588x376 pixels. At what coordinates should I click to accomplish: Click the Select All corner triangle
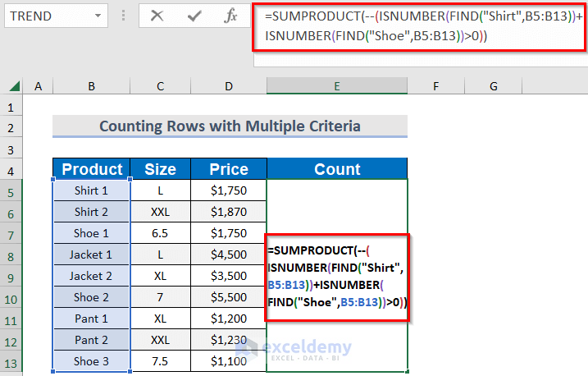tap(11, 86)
